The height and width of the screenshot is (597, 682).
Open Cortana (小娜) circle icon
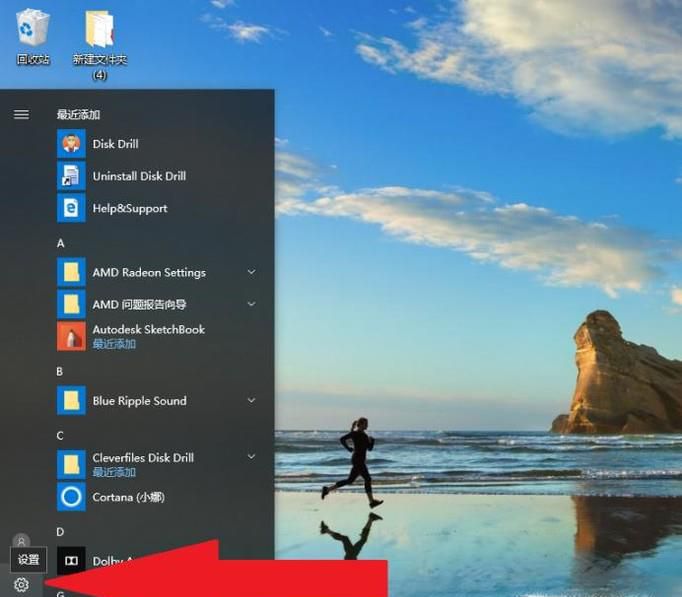(71, 497)
